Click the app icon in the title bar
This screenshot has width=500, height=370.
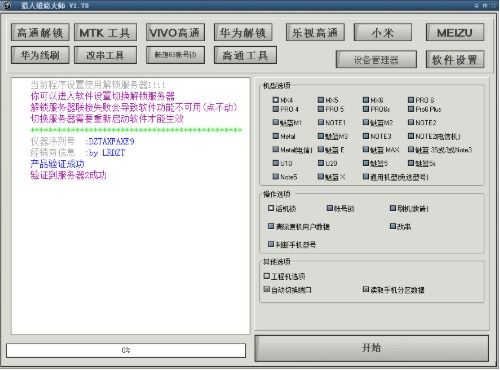(7, 5)
